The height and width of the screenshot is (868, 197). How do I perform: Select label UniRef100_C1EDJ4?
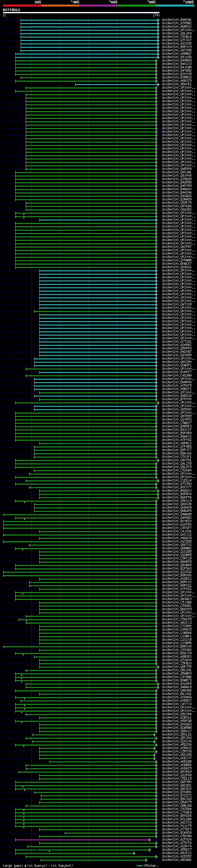tap(176, 481)
